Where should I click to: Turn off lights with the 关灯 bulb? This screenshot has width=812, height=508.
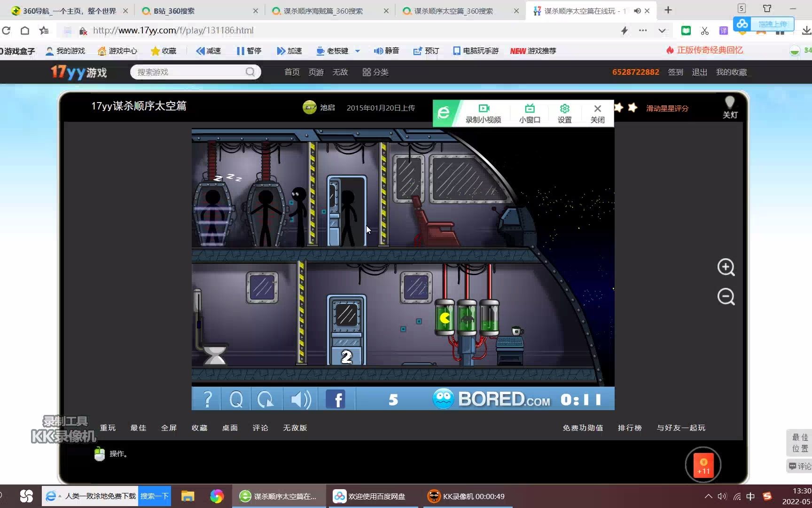730,108
